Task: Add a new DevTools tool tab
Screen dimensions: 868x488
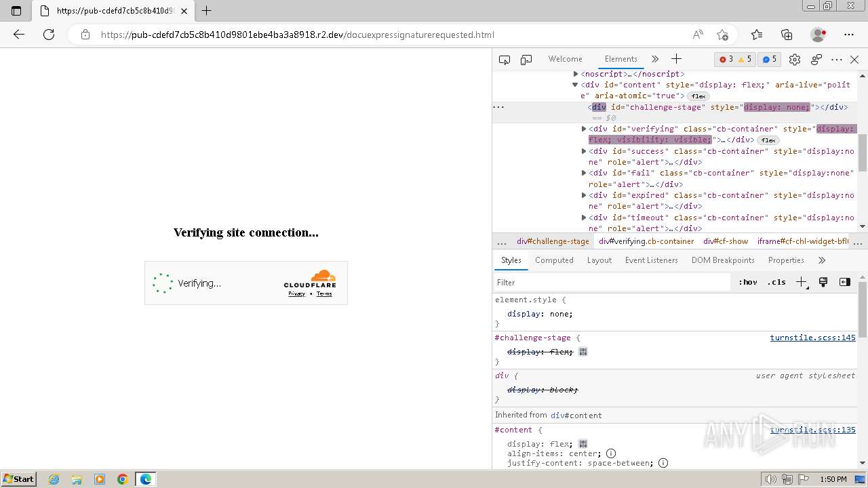Action: 676,59
